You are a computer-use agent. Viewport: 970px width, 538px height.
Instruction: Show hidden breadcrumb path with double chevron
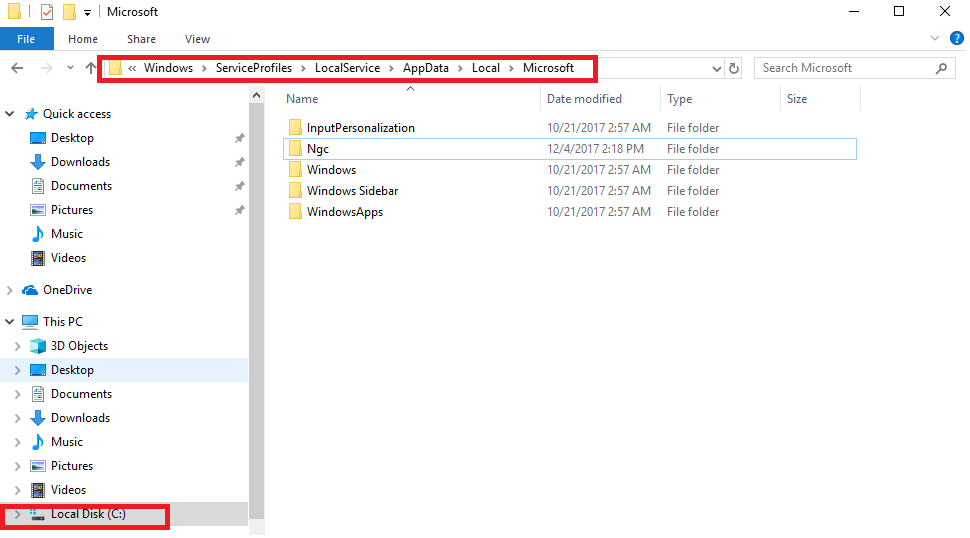(x=132, y=68)
